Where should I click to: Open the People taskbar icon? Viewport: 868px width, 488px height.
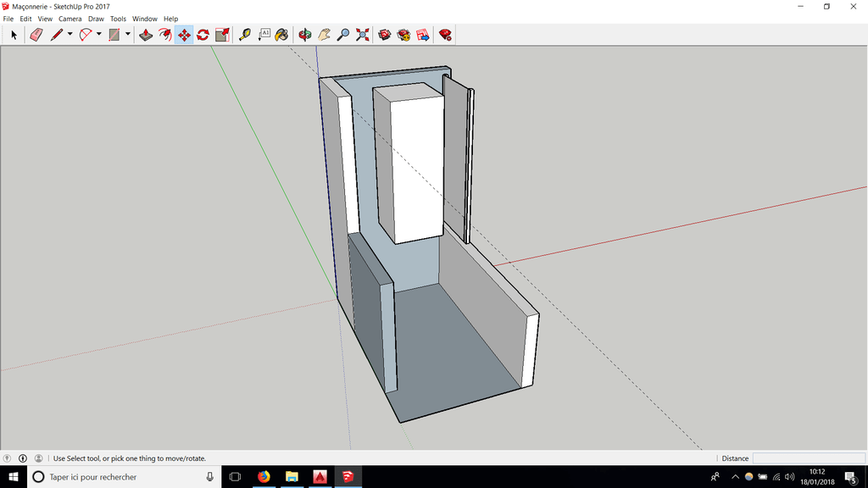(715, 477)
